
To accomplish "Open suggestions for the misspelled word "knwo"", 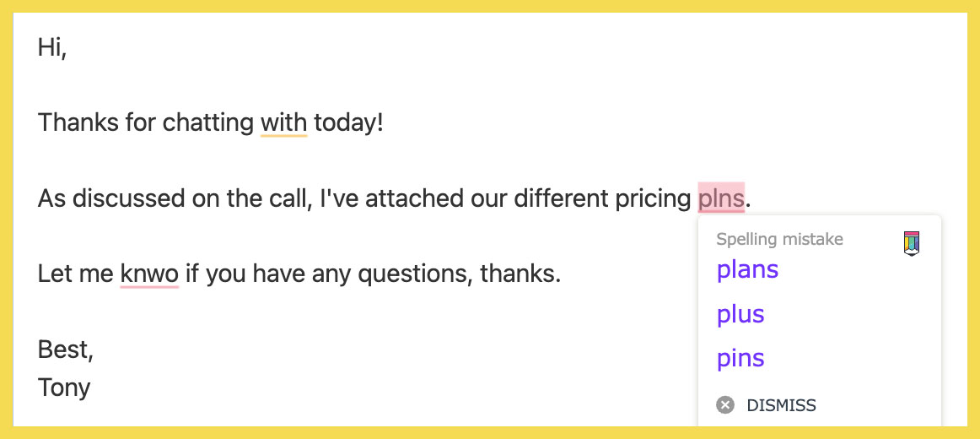I will pyautogui.click(x=149, y=274).
